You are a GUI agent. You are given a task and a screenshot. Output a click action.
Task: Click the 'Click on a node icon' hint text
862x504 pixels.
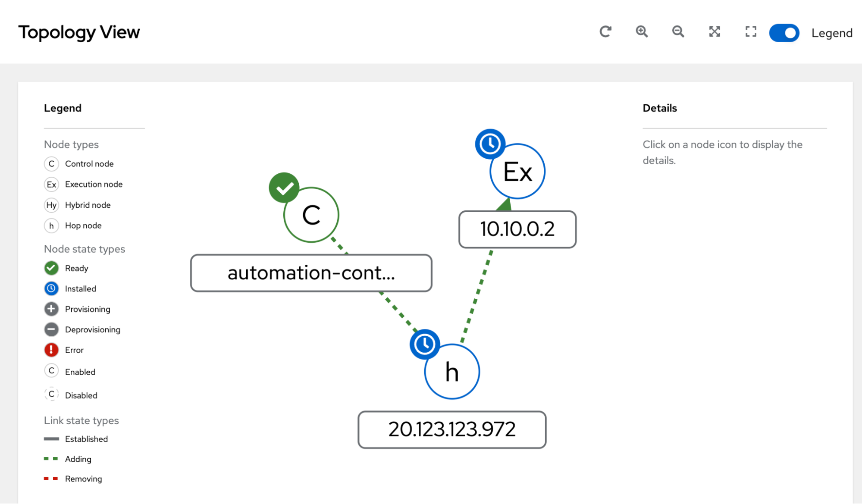[x=722, y=152]
